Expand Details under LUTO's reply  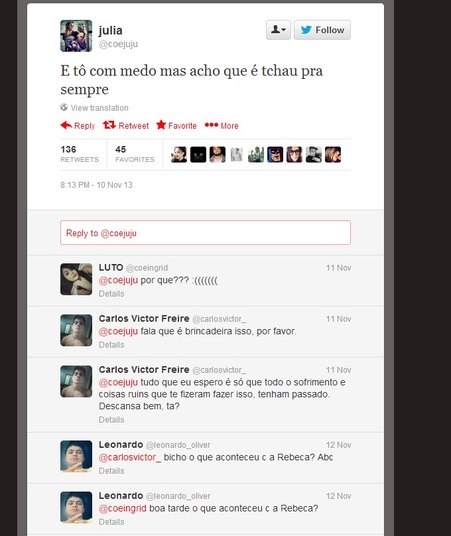tap(111, 294)
